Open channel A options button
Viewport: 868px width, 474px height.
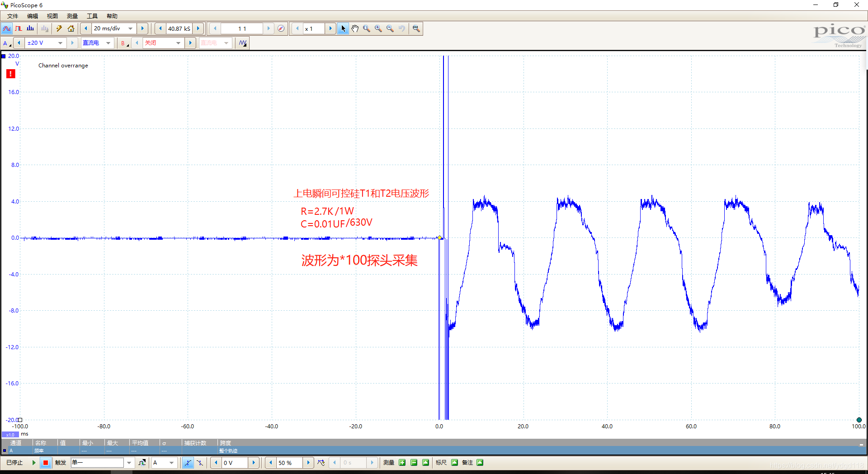point(7,43)
